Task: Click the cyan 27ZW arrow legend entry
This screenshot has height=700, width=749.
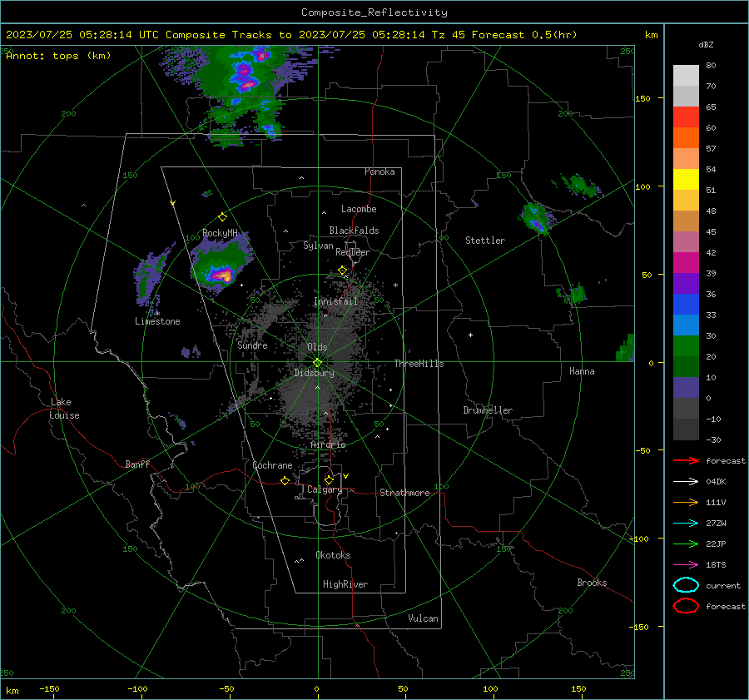Action: click(x=686, y=524)
